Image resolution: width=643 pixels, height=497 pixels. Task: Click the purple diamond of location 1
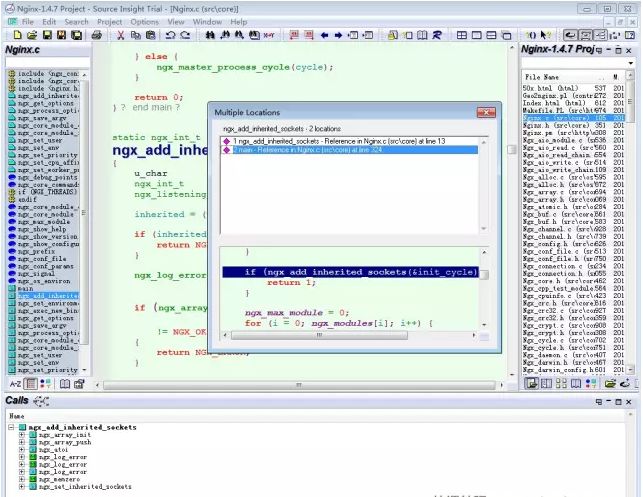pos(226,141)
